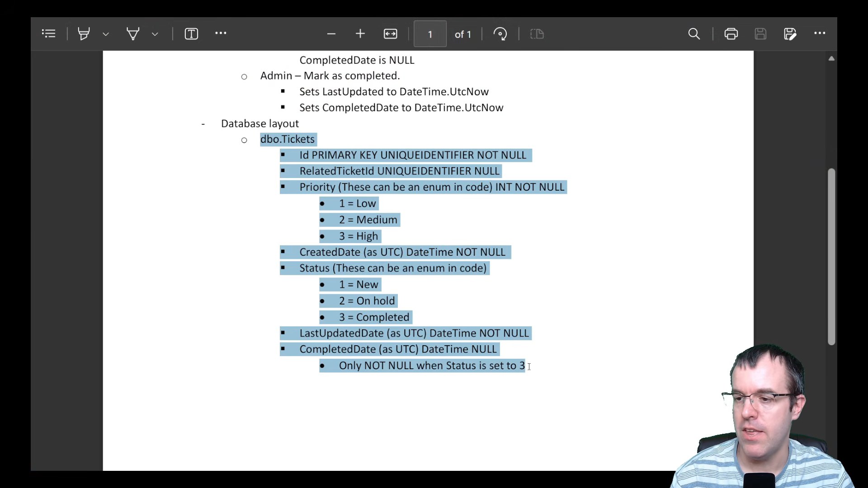Open more tools ellipsis beside Add text

[x=221, y=33]
